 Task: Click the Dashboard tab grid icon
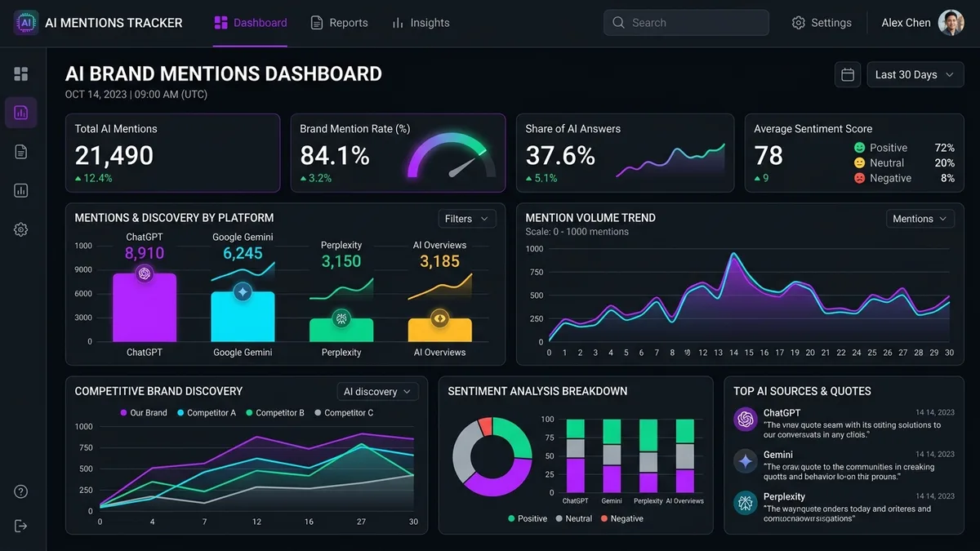(x=220, y=23)
